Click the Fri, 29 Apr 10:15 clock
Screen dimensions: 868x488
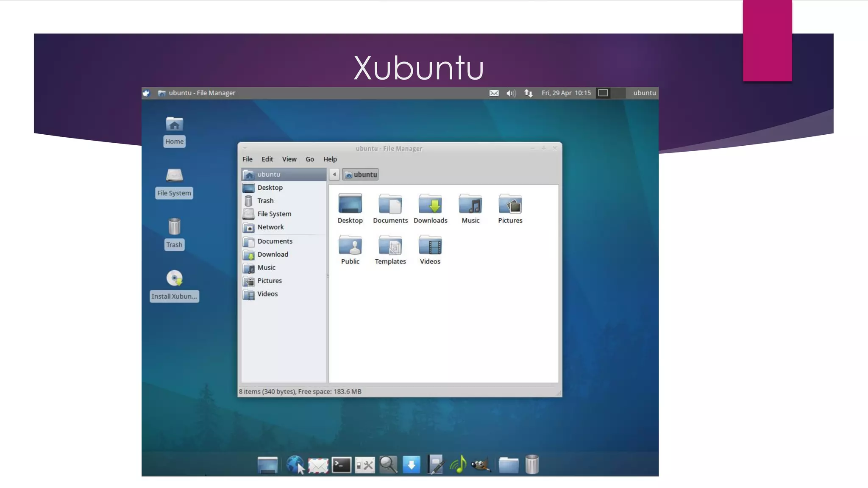point(566,93)
